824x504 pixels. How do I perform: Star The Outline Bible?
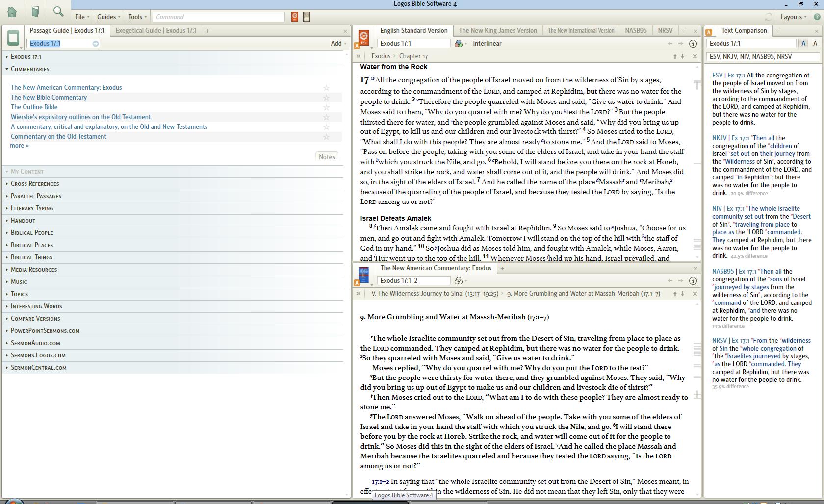[x=326, y=107]
